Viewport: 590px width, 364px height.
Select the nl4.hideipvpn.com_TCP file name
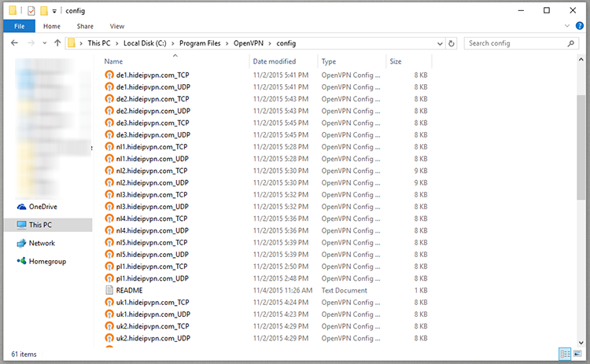(x=152, y=219)
